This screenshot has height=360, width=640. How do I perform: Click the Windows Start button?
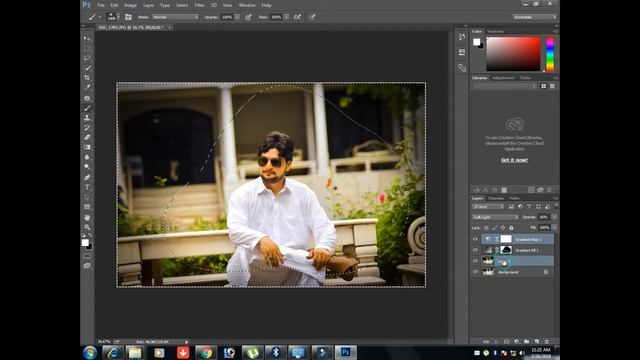pos(90,352)
